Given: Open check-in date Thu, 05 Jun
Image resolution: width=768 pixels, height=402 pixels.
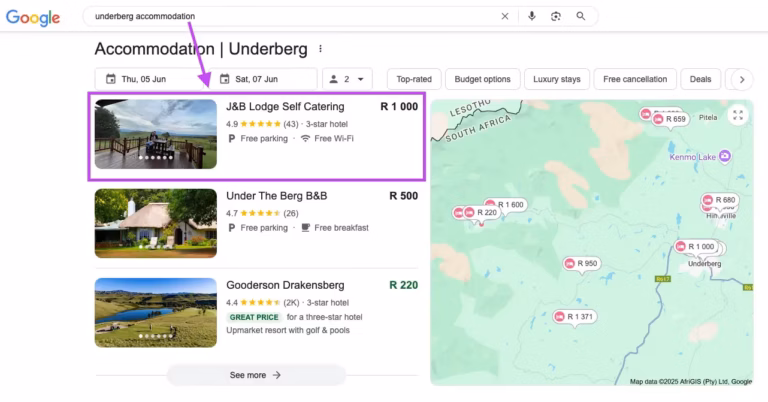Looking at the screenshot, I should (x=149, y=79).
